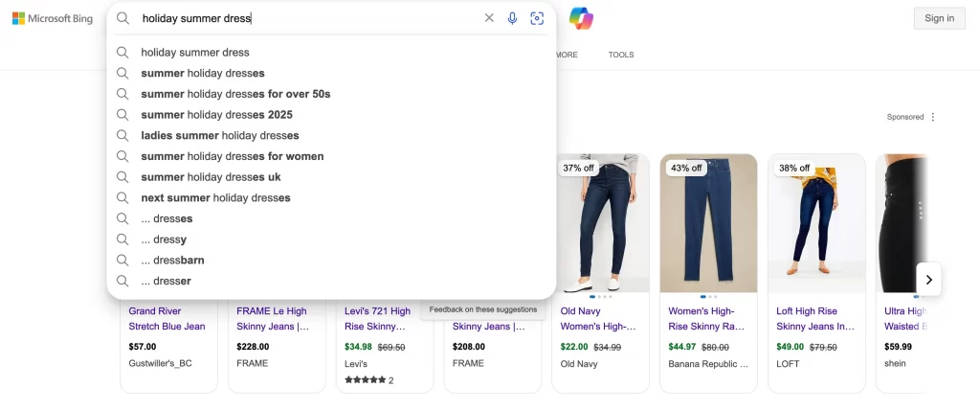The image size is (980, 410).
Task: Open 'FRAME Le High Skinny Jeans' link
Action: [x=273, y=319]
